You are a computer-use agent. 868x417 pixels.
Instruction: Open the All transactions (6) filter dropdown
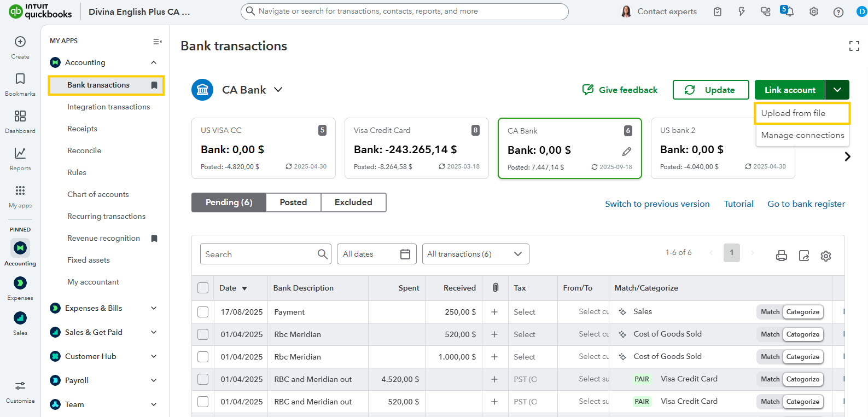pyautogui.click(x=475, y=254)
